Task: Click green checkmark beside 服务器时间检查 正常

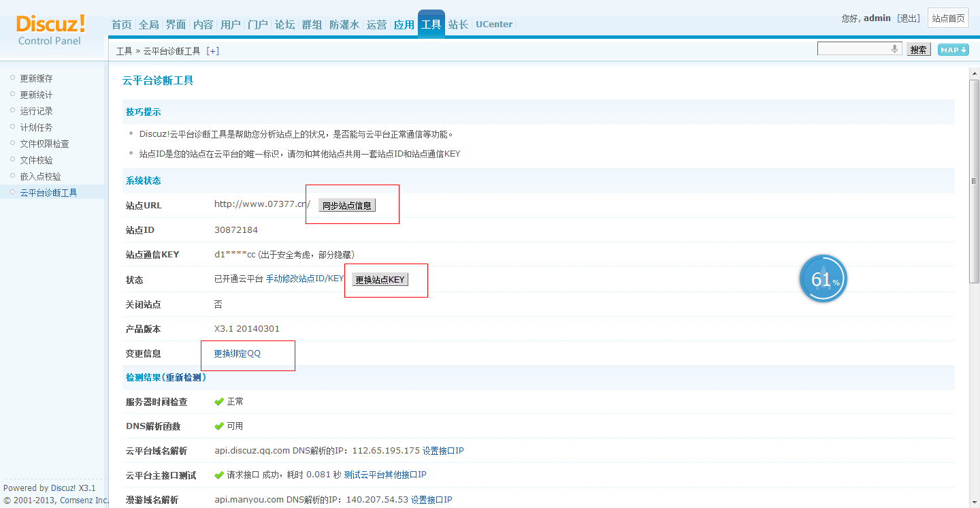Action: (x=219, y=402)
